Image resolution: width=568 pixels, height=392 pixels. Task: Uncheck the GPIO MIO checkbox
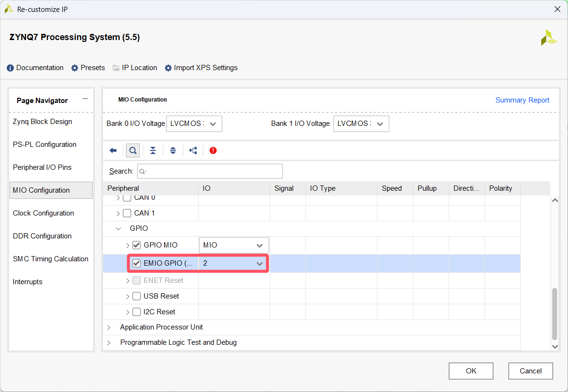click(137, 245)
